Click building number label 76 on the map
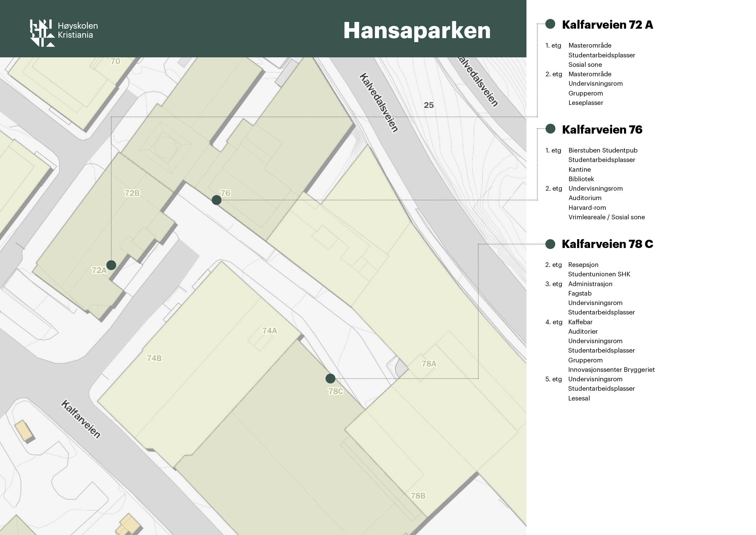The image size is (756, 535). click(225, 193)
